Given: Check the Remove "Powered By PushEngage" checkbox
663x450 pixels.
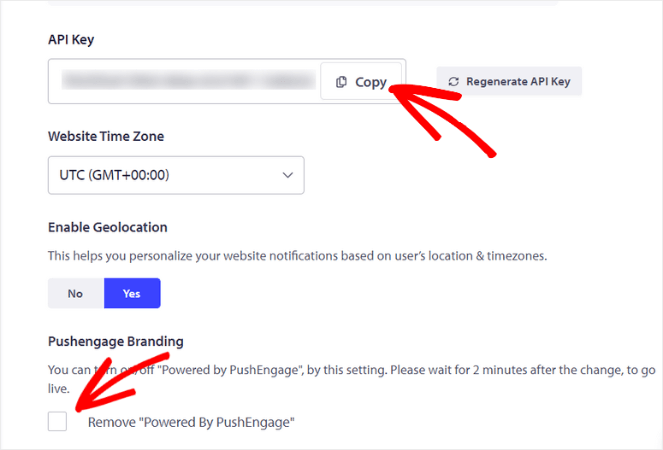Looking at the screenshot, I should [58, 422].
